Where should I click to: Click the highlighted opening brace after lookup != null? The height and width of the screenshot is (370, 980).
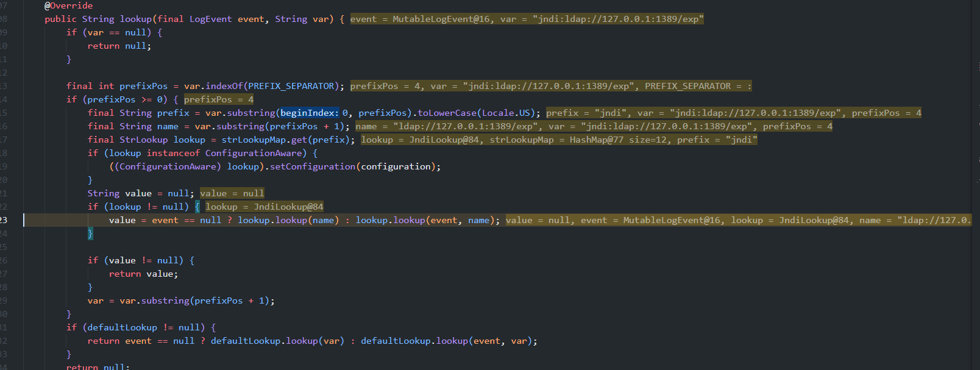(197, 207)
